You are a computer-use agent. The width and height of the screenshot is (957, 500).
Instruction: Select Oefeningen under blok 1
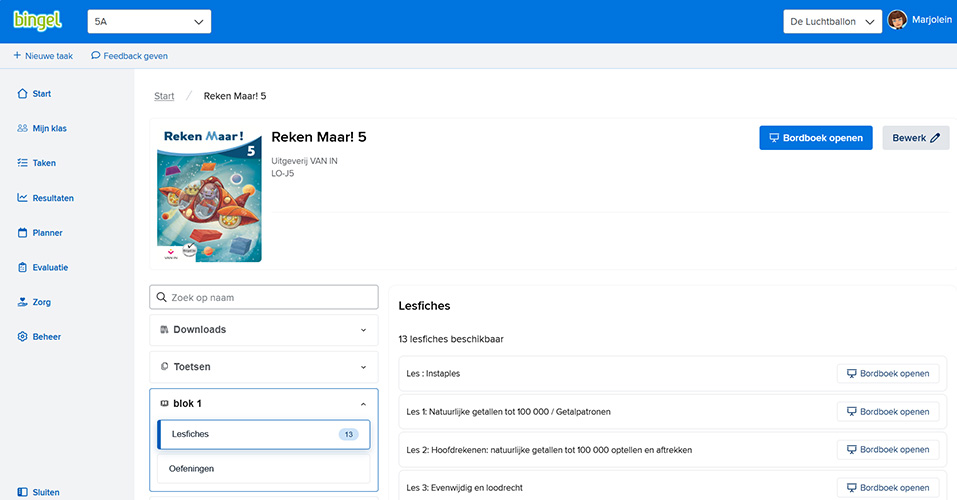coord(264,468)
